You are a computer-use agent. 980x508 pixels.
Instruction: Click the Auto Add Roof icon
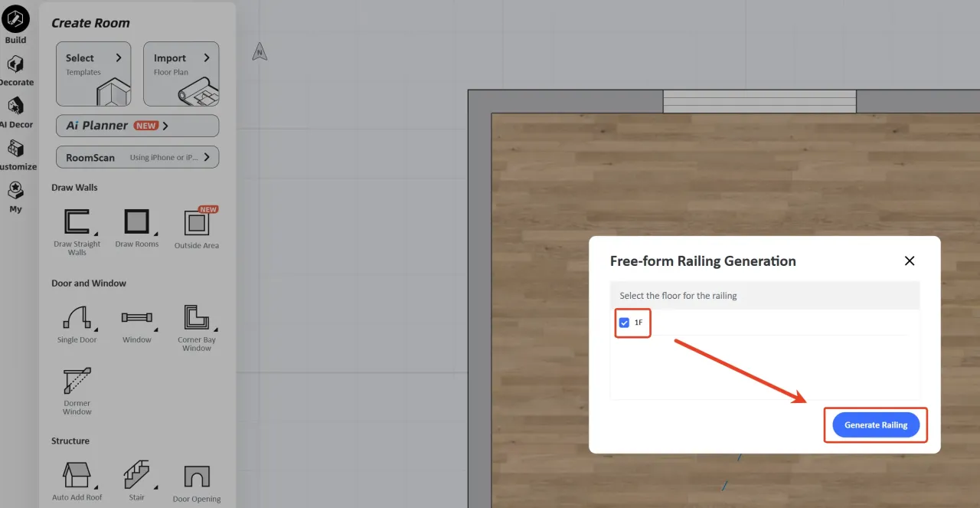pos(77,476)
